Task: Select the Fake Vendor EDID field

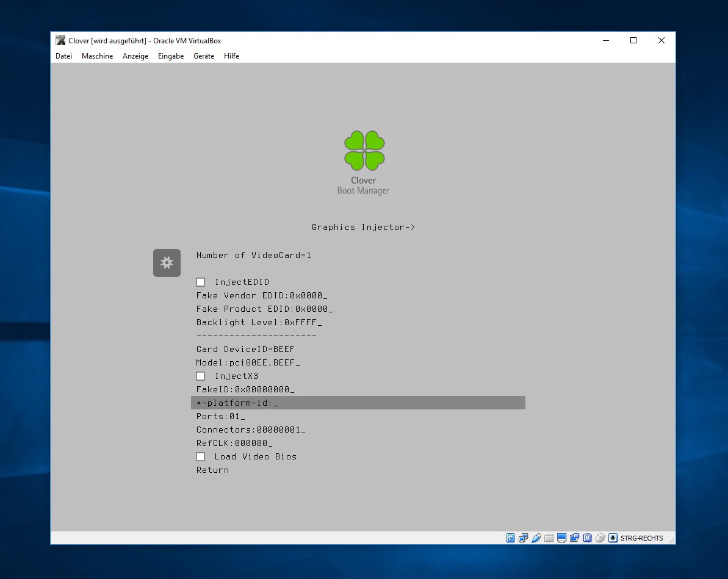Action: click(x=262, y=295)
